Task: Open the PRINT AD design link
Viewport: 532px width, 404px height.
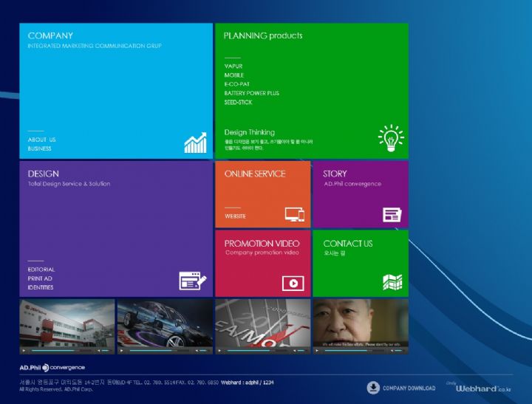Action: 40,278
